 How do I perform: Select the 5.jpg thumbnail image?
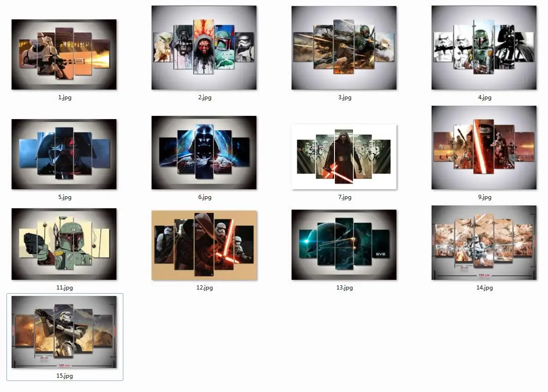(x=64, y=154)
